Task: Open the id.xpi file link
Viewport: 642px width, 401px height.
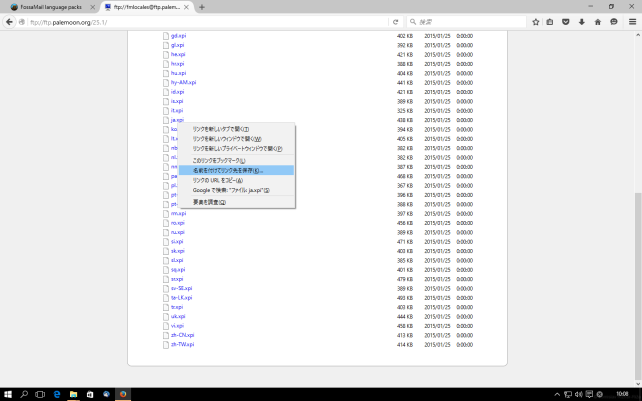Action: coord(177,92)
